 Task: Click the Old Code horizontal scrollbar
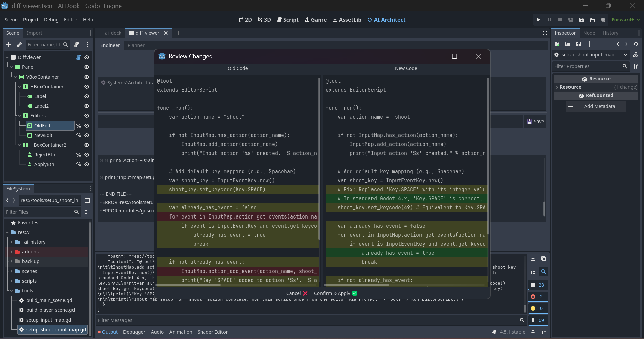click(189, 285)
